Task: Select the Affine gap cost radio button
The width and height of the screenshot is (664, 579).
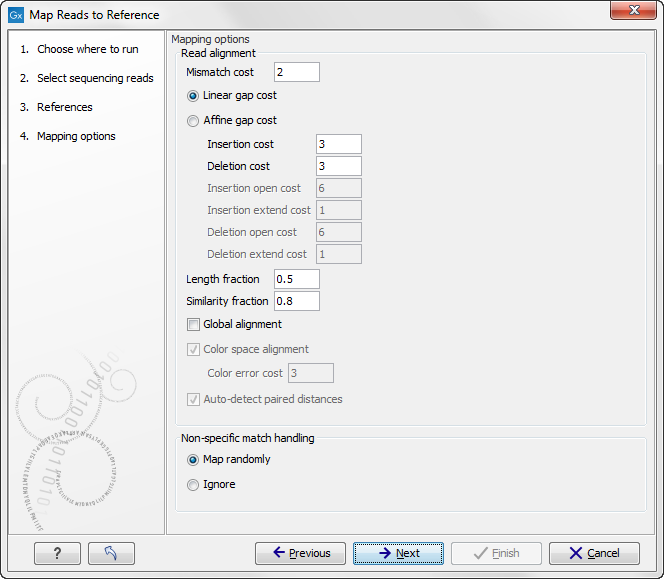Action: click(x=193, y=121)
